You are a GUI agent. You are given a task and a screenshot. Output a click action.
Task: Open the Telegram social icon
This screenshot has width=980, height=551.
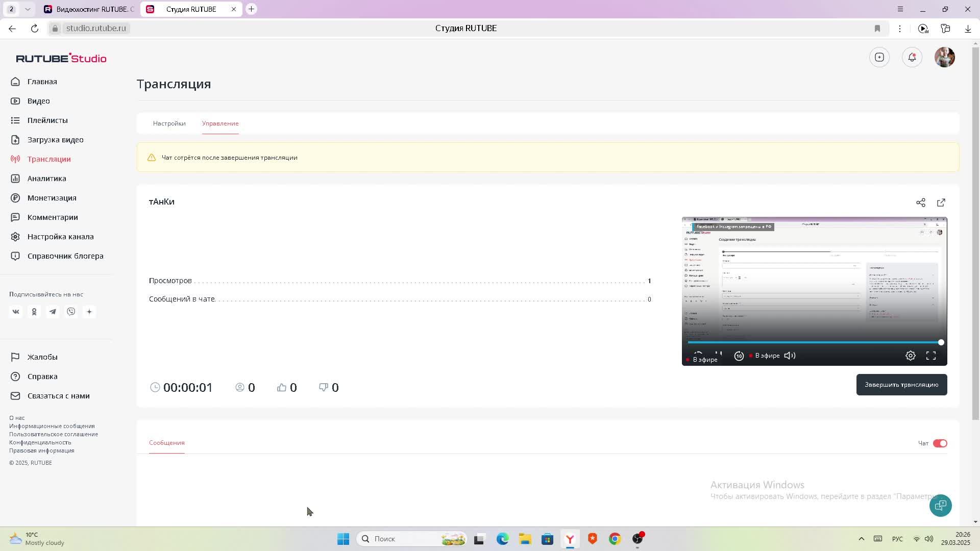[53, 312]
